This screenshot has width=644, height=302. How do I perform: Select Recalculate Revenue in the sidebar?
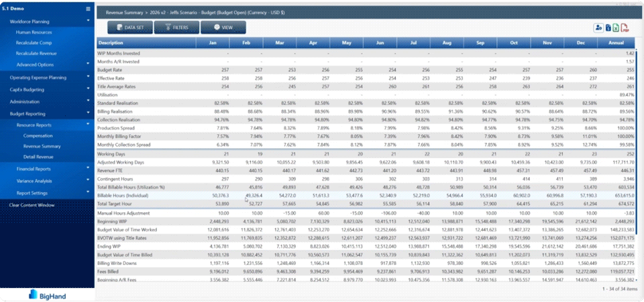36,54
